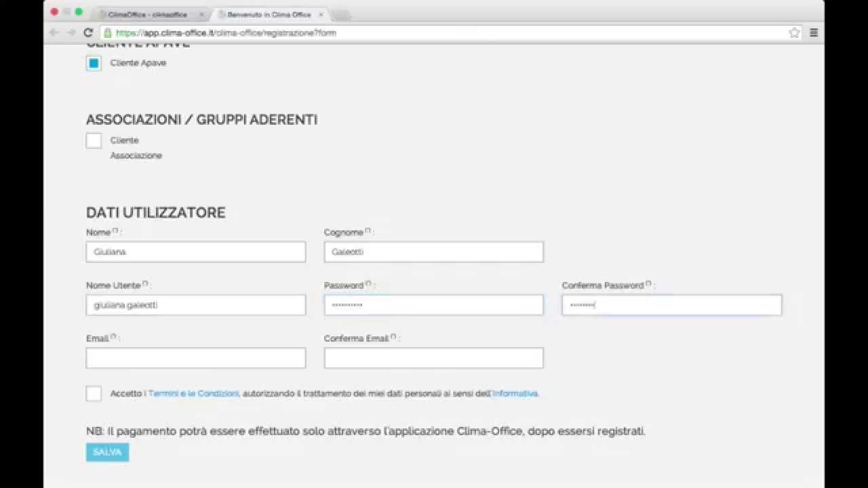The width and height of the screenshot is (868, 488).
Task: Reload the page with the refresh icon
Action: tap(88, 33)
